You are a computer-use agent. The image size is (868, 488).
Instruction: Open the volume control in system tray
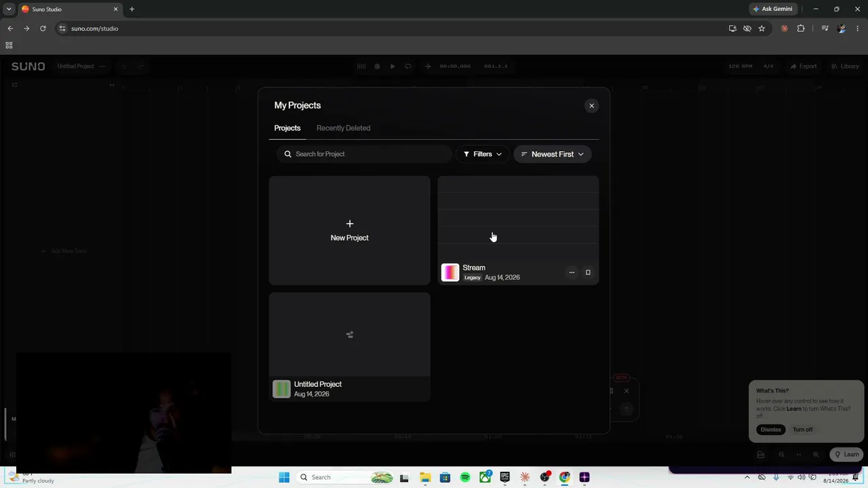[801, 477]
